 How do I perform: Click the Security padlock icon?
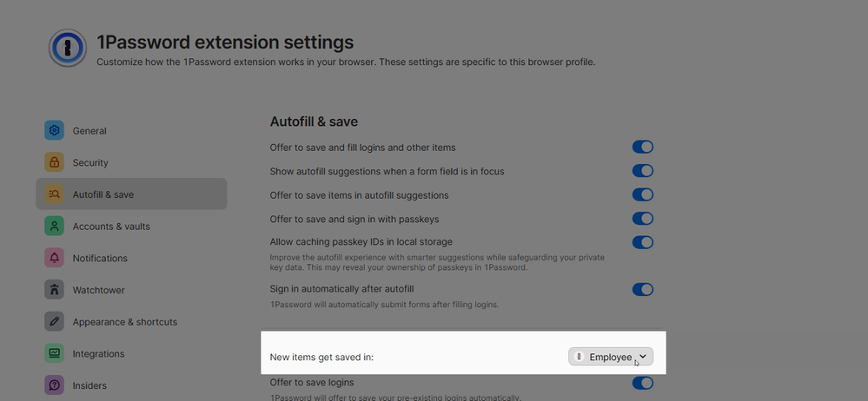pos(55,162)
